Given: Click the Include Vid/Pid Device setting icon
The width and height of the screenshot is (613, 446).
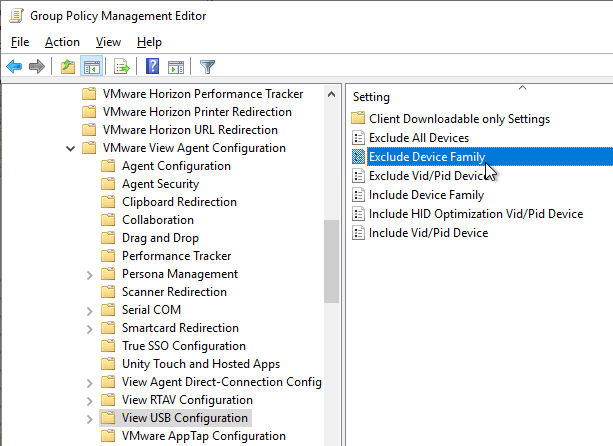Looking at the screenshot, I should click(358, 233).
